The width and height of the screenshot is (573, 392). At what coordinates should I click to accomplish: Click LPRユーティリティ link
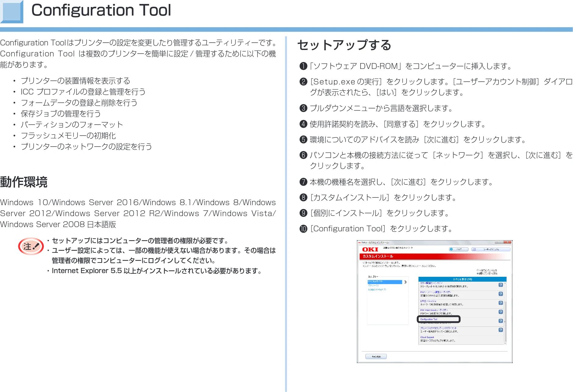[x=428, y=301]
